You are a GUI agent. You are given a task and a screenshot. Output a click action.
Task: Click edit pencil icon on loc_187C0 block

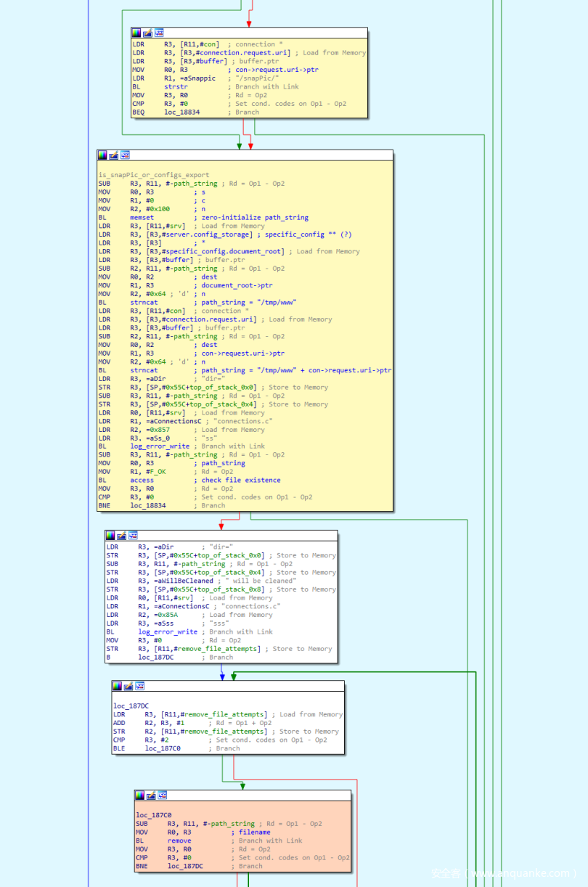[150, 796]
